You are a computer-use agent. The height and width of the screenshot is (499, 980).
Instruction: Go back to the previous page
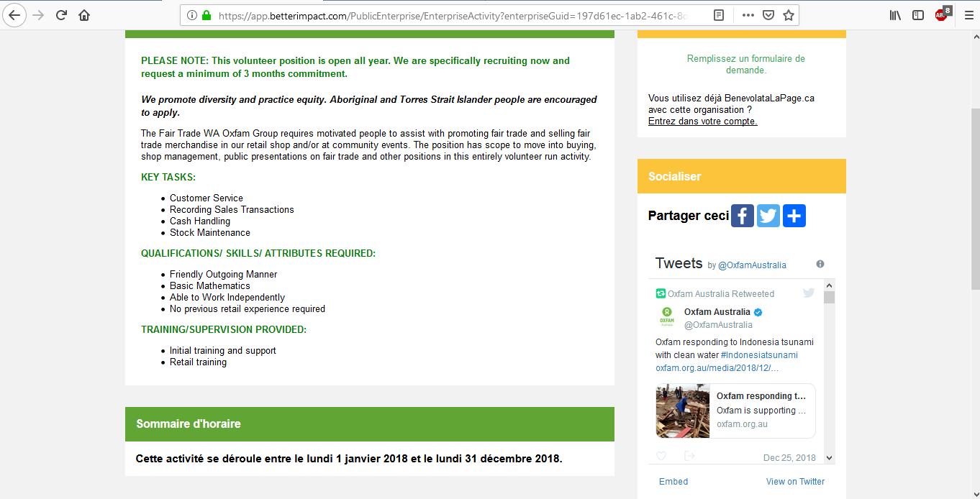[15, 15]
